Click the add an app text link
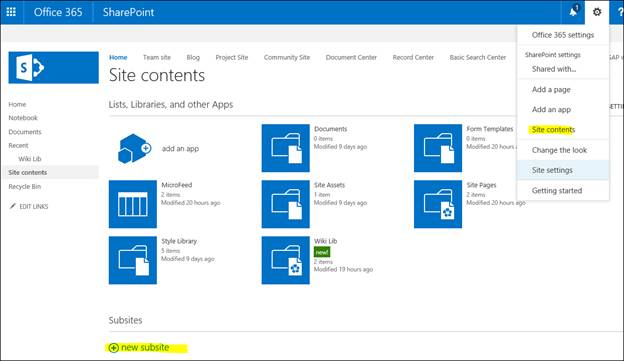Viewport: 624px width, 361px height. [180, 148]
